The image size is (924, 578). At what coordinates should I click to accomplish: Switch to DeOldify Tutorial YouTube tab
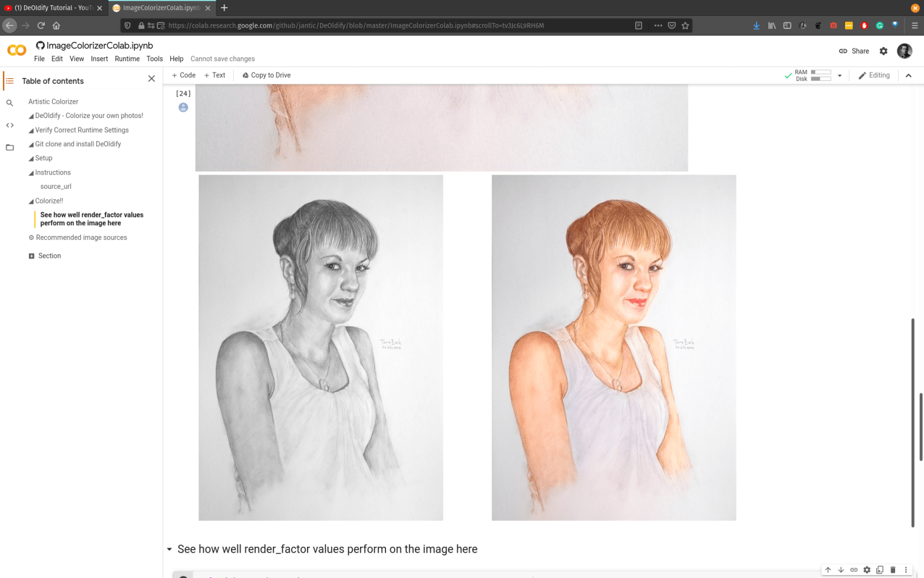tap(53, 8)
